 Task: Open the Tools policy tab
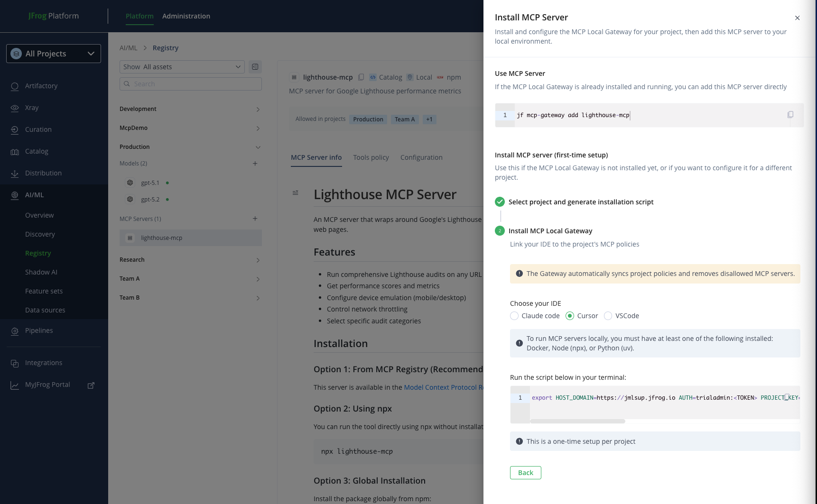point(371,157)
